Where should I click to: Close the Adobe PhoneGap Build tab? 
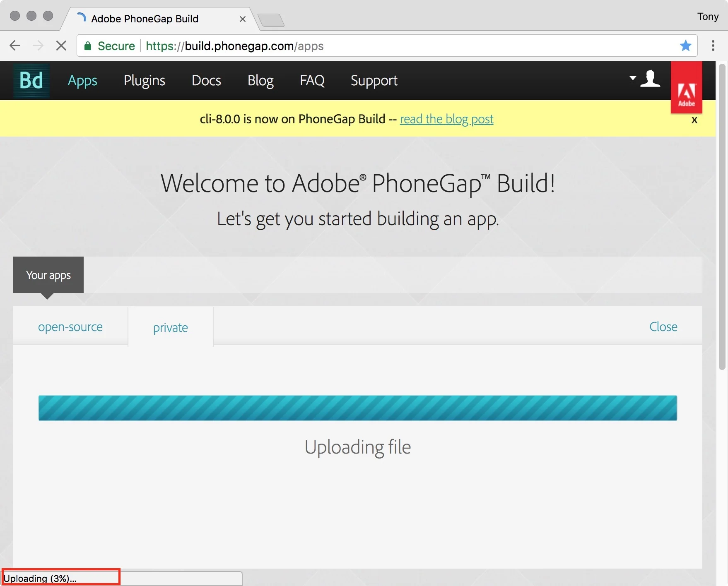(x=243, y=19)
